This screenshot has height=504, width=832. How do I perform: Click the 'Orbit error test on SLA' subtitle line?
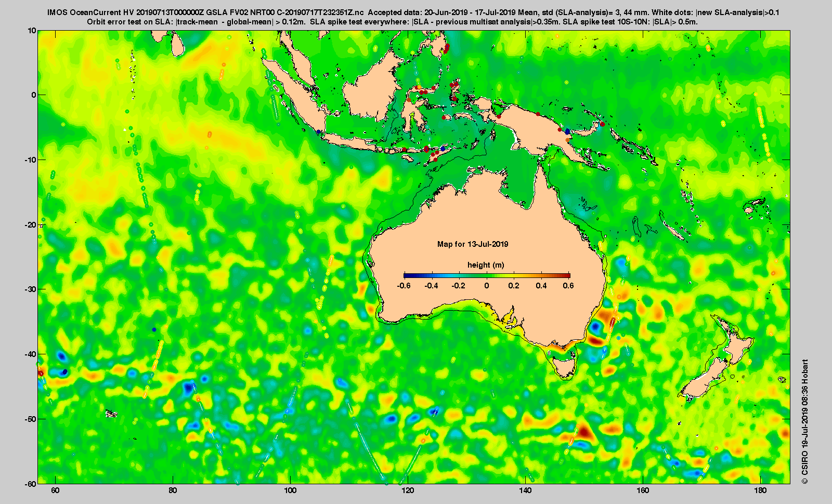pos(393,22)
